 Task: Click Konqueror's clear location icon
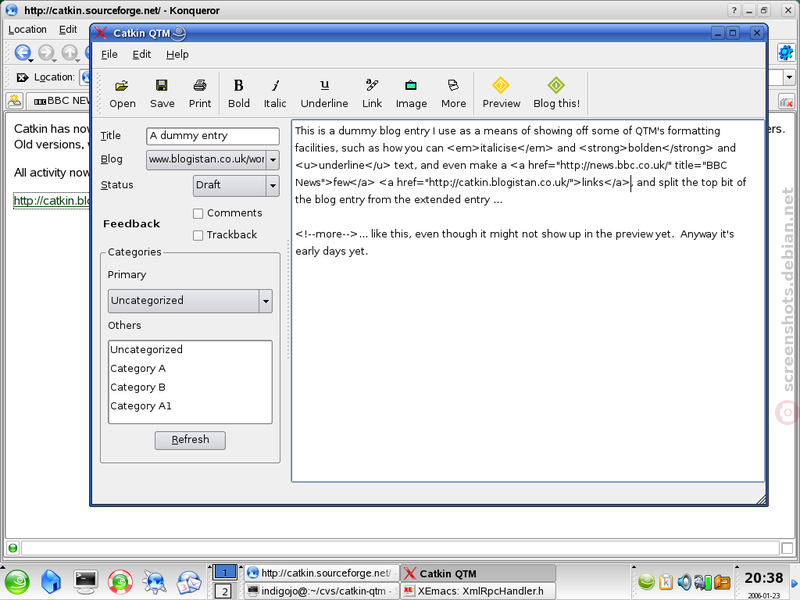click(x=22, y=78)
